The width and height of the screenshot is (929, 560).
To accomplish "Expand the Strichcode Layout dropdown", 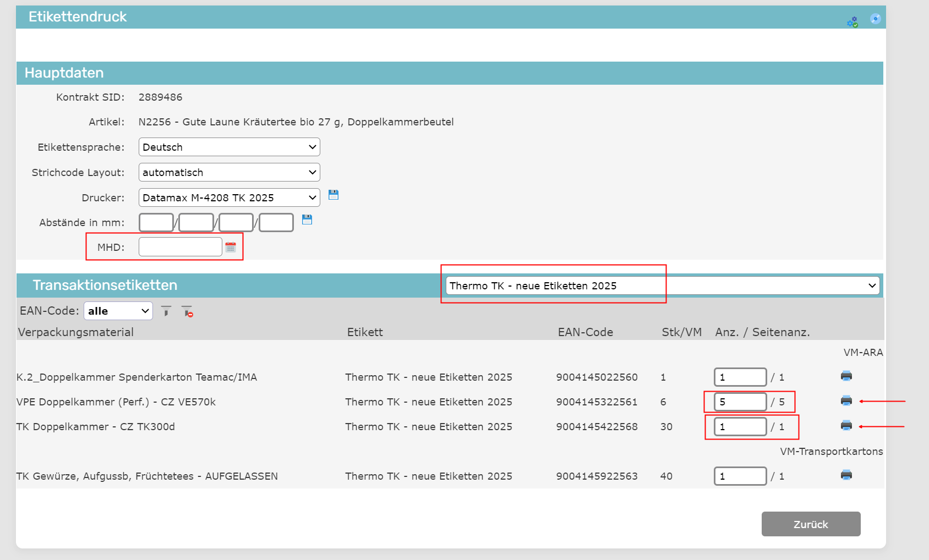I will (229, 173).
